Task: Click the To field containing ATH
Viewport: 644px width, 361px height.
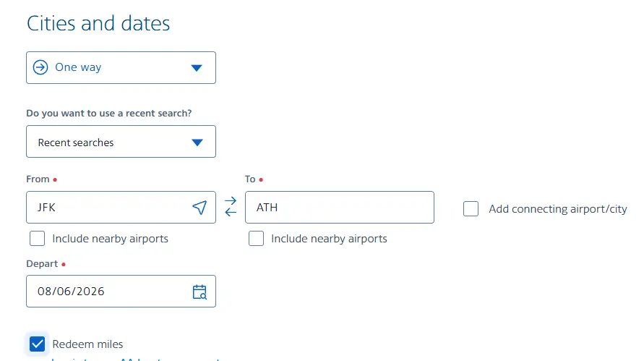Action: [338, 208]
